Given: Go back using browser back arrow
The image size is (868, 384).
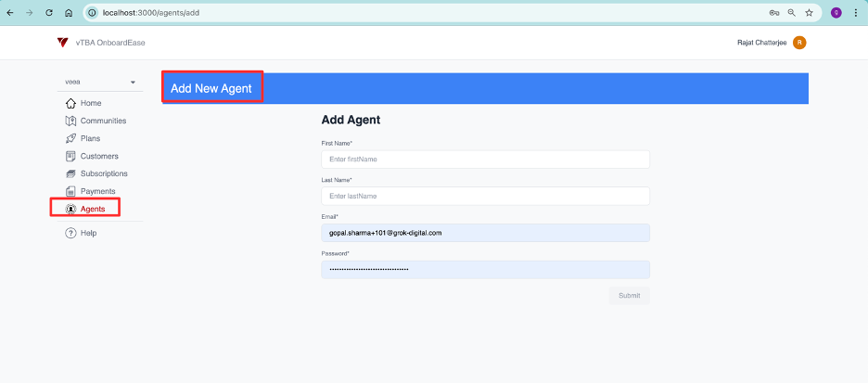Looking at the screenshot, I should [x=10, y=13].
